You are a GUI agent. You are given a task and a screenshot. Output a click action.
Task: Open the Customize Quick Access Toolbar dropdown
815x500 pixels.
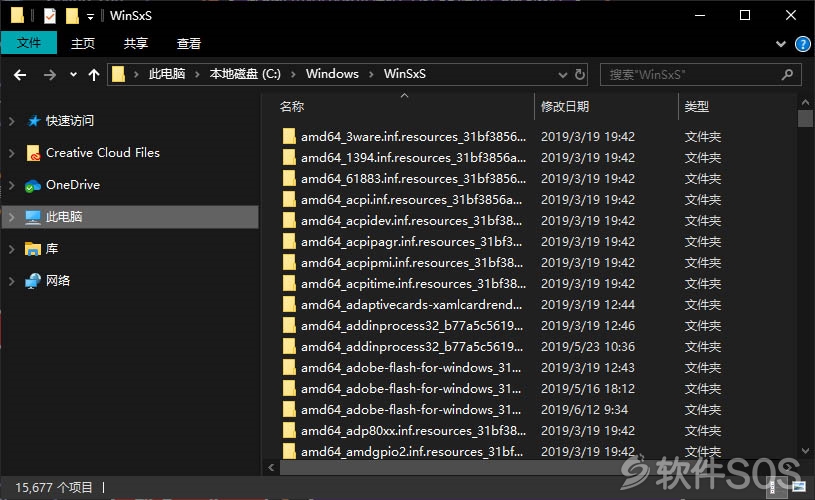90,17
